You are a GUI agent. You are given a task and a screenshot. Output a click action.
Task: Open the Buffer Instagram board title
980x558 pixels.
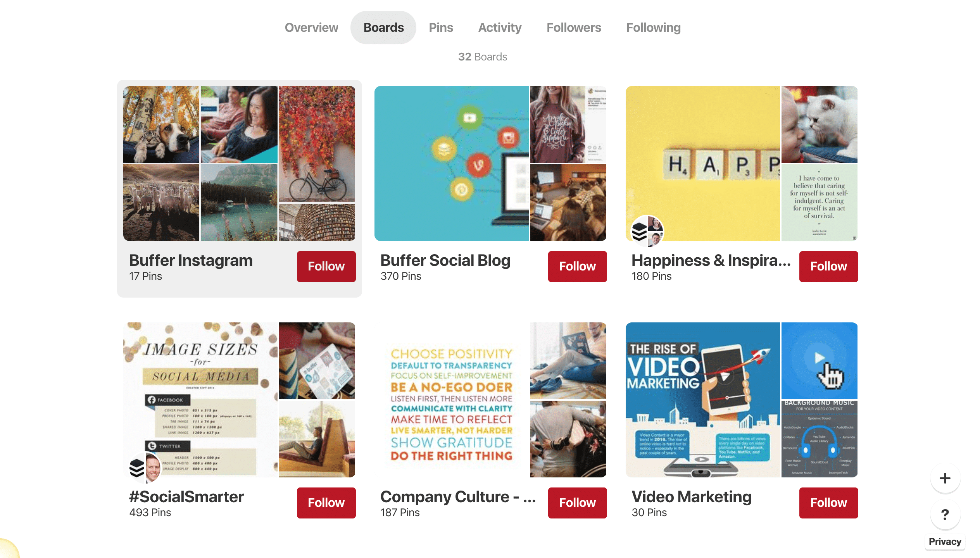pos(191,260)
